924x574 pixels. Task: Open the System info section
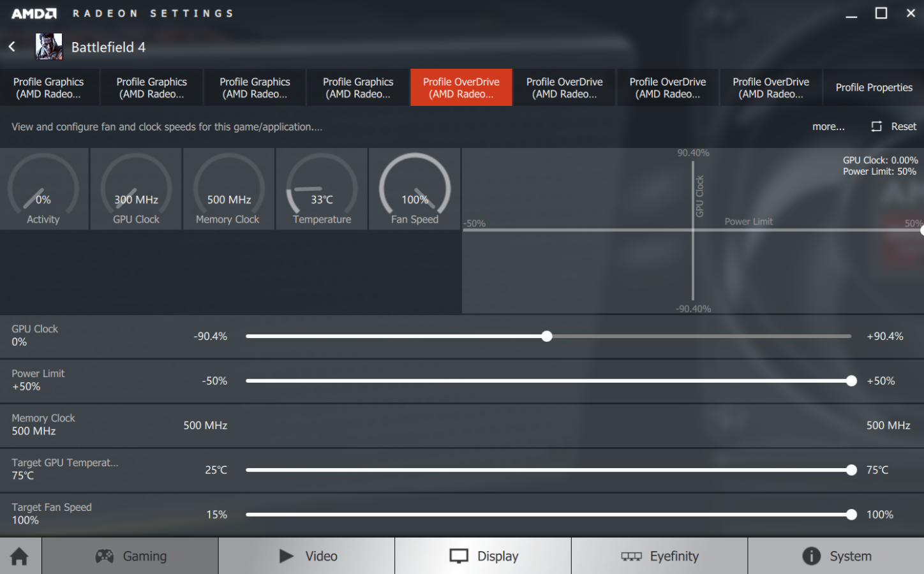click(836, 556)
